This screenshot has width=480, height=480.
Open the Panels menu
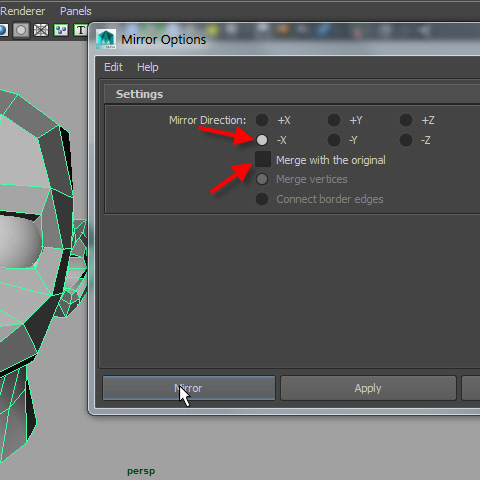tap(76, 11)
